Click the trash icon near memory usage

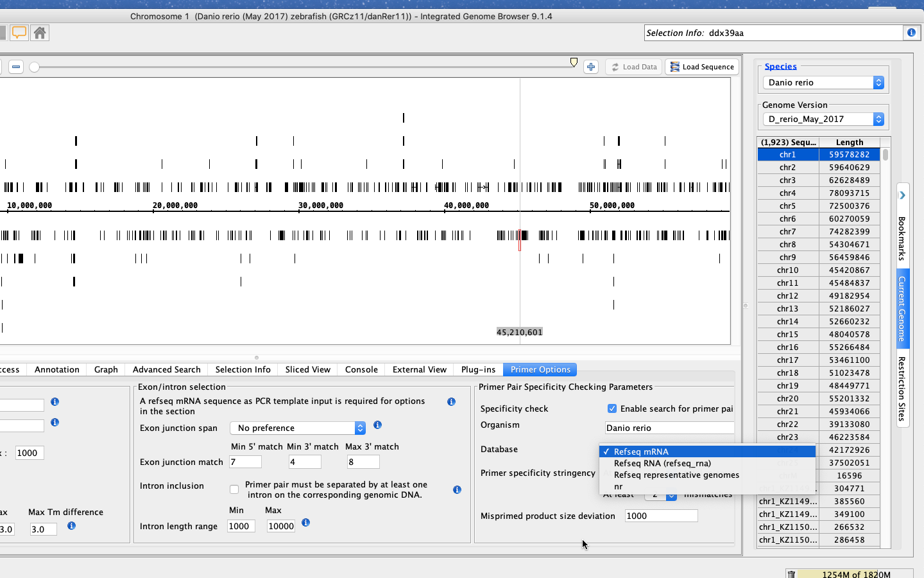[791, 574]
